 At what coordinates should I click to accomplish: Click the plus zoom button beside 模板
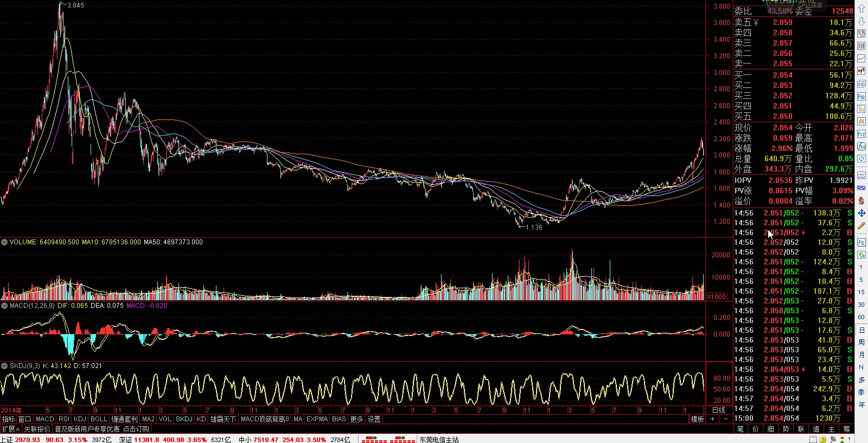[712, 419]
